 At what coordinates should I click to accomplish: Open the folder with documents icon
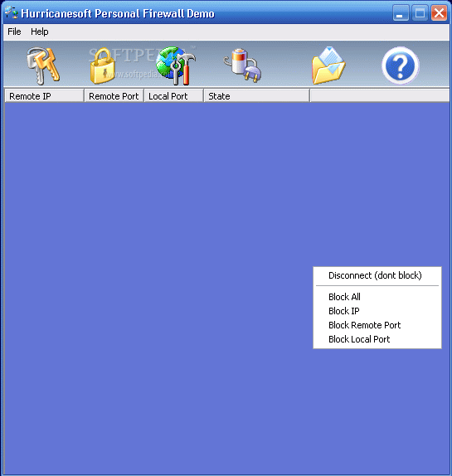[x=328, y=66]
